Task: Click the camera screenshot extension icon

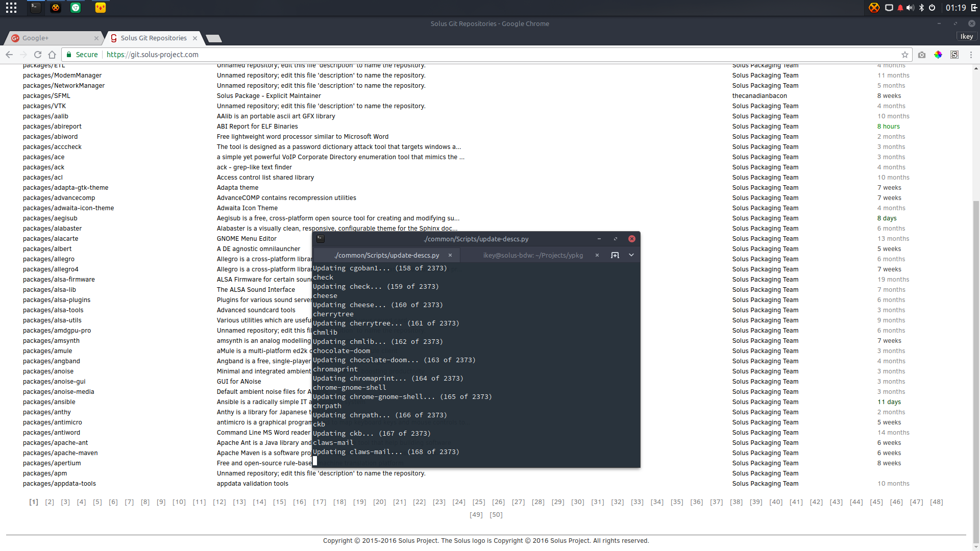Action: point(922,55)
